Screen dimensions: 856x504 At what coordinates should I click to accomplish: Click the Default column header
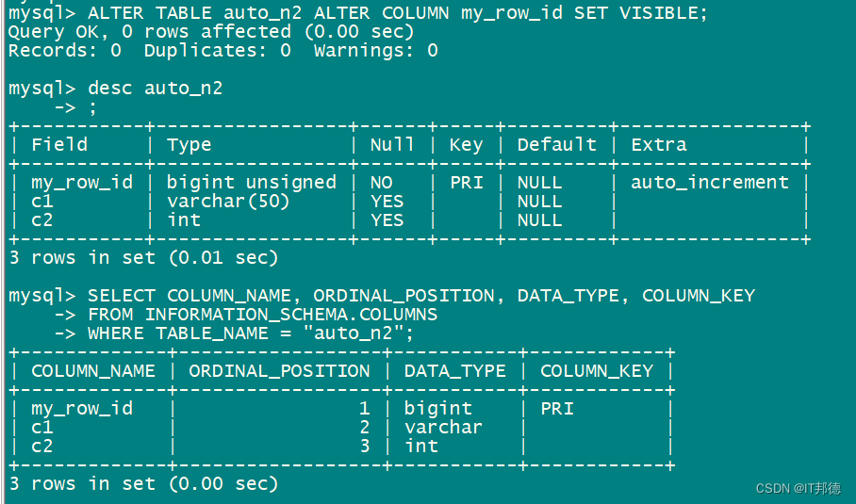pyautogui.click(x=556, y=145)
